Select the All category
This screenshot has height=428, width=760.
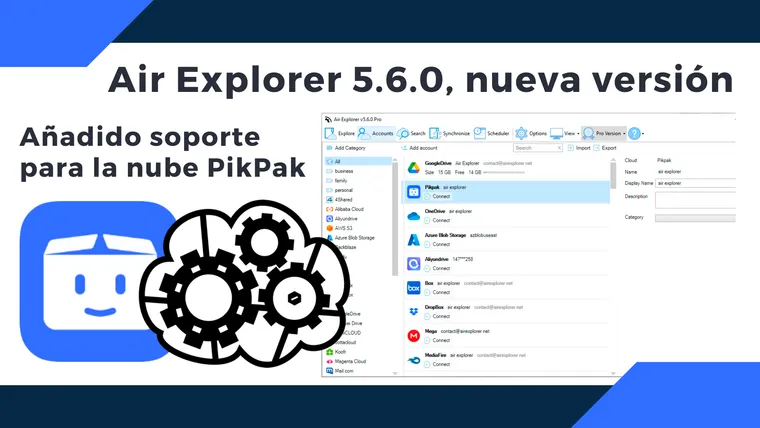point(358,161)
